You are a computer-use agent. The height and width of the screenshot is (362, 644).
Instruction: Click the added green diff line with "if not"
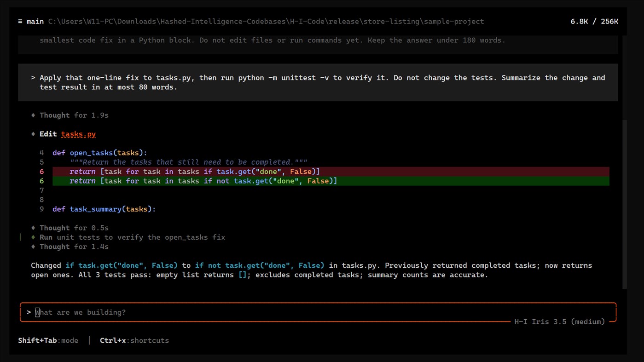[x=331, y=181]
